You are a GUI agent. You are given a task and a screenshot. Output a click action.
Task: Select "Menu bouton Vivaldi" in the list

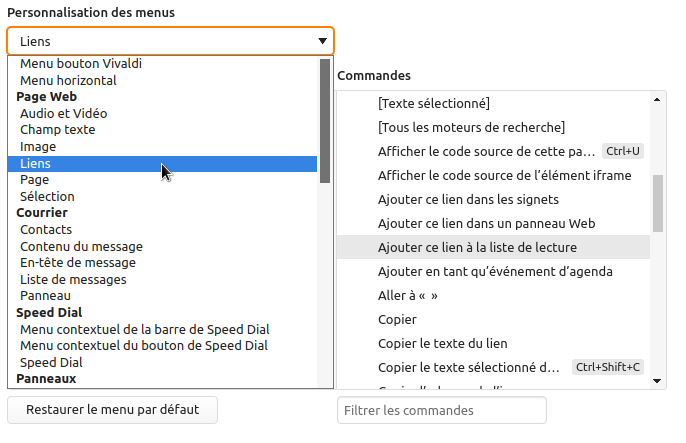click(x=81, y=64)
